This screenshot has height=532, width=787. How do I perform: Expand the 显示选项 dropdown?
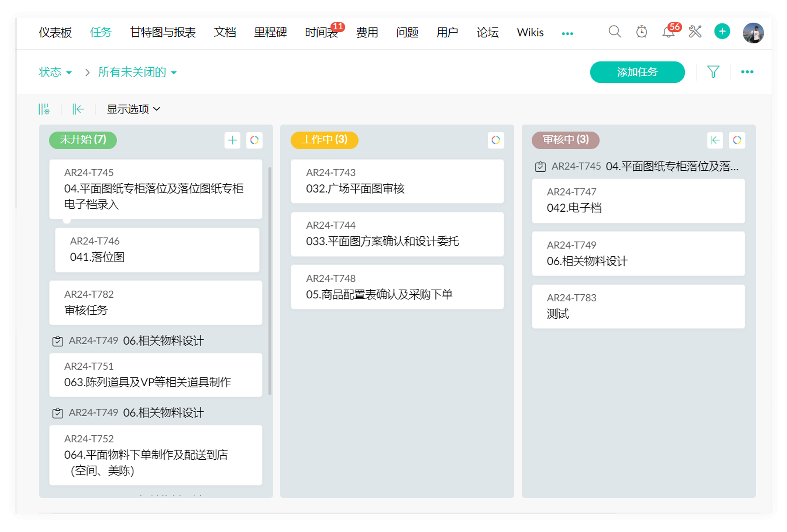click(x=133, y=109)
